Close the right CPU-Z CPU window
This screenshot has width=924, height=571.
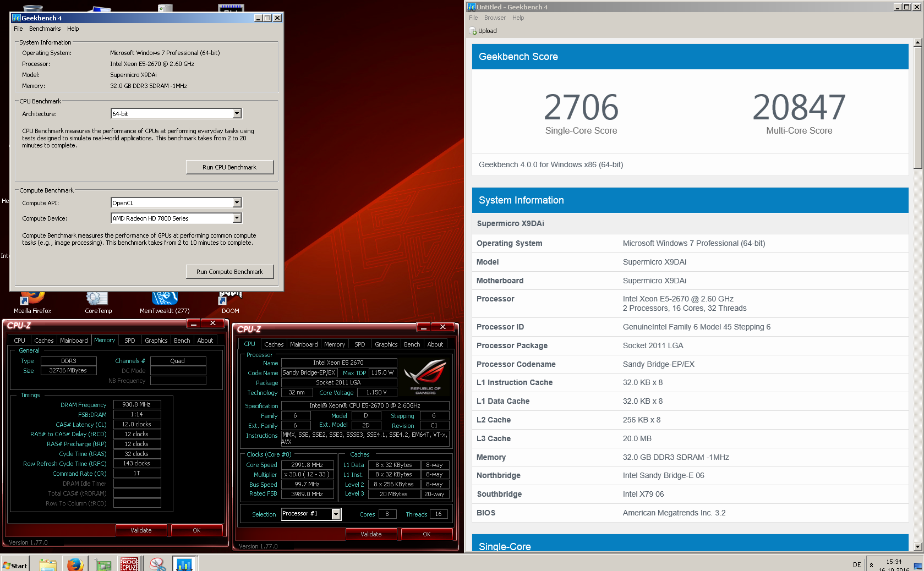442,327
